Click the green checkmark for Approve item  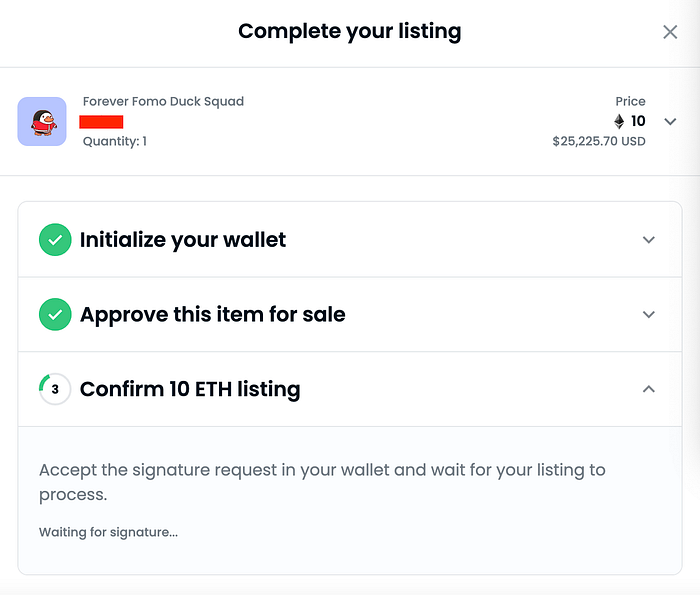(x=55, y=315)
